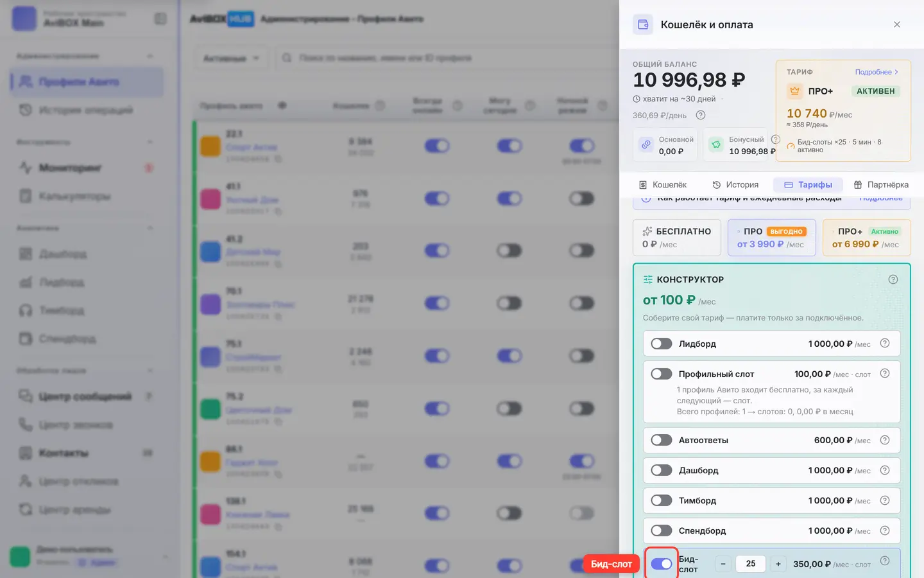This screenshot has width=924, height=578.
Task: Click the profile search field in background
Action: coord(446,58)
